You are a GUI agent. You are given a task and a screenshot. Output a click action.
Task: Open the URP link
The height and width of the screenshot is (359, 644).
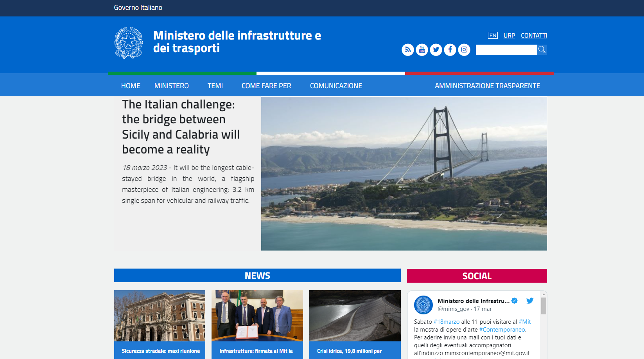(x=509, y=36)
